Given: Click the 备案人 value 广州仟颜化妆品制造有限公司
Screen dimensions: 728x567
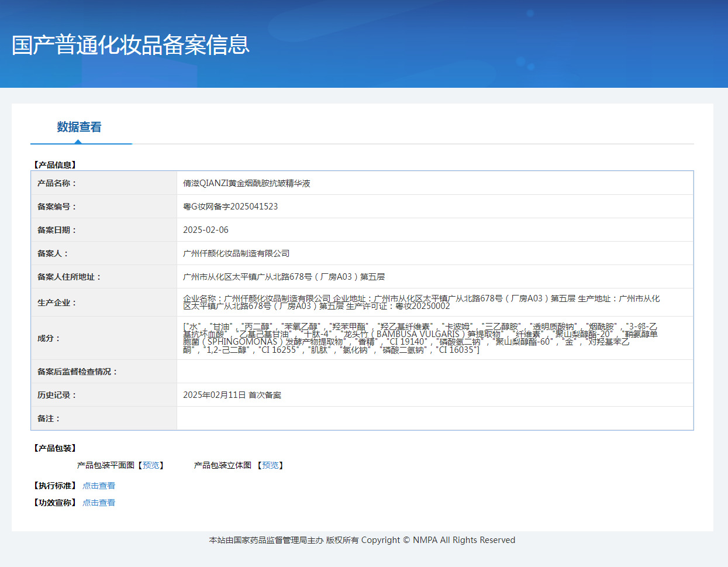Looking at the screenshot, I should click(236, 253).
